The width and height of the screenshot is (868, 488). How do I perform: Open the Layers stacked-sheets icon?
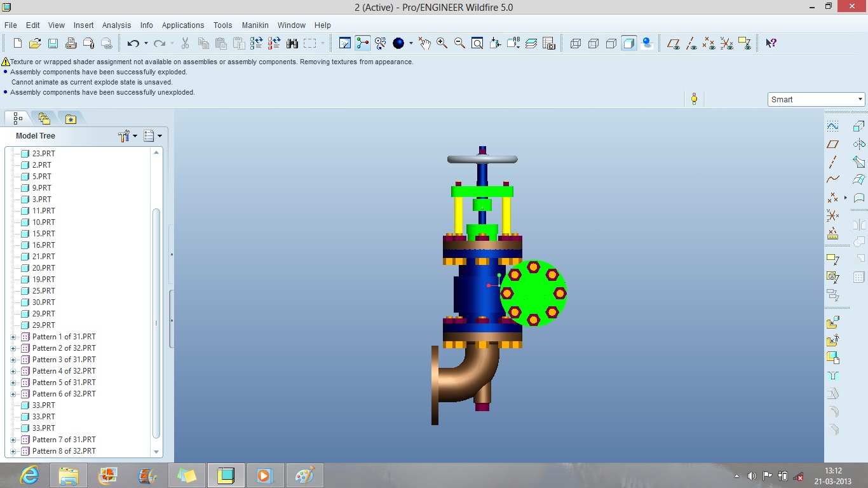[532, 43]
